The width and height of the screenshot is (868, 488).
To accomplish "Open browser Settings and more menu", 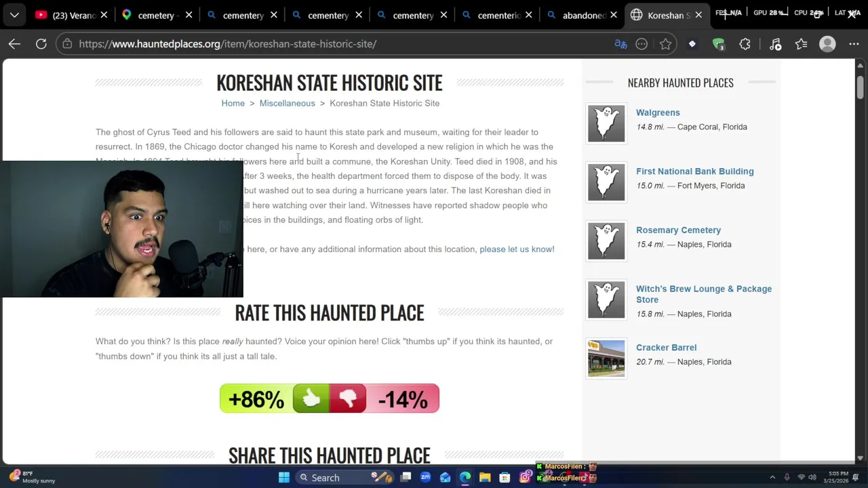I will [x=854, y=44].
